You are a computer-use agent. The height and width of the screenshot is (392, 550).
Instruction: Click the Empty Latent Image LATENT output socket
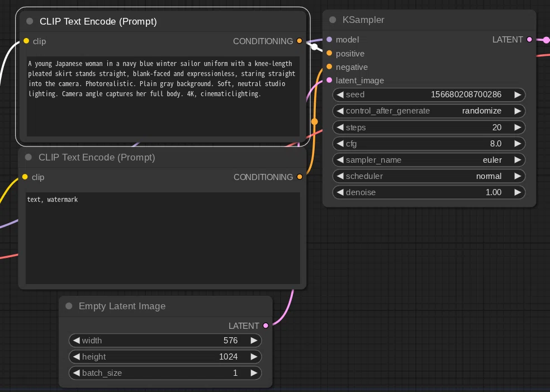(x=265, y=325)
